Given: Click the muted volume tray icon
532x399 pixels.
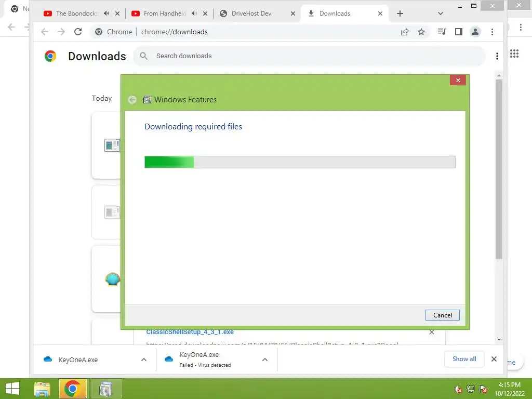Looking at the screenshot, I should [x=458, y=389].
